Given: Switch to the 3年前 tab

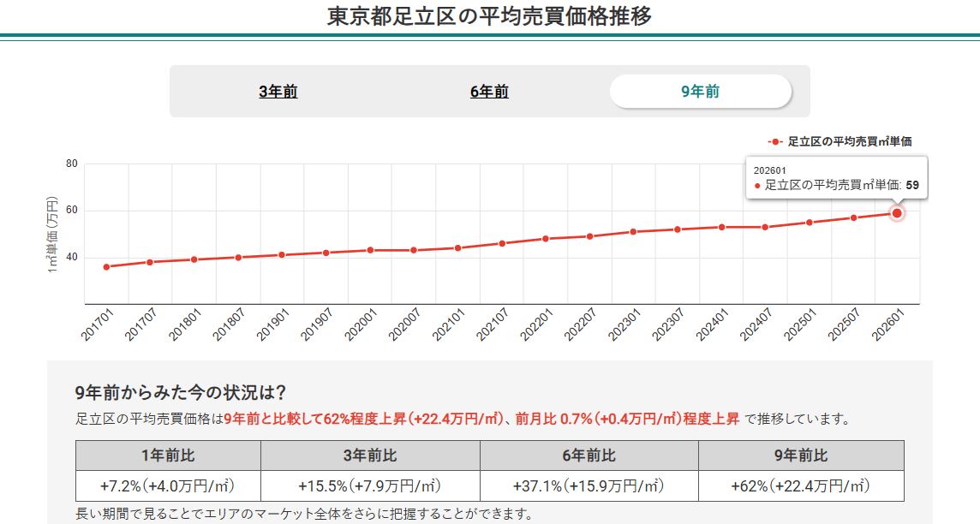Looking at the screenshot, I should tap(278, 91).
